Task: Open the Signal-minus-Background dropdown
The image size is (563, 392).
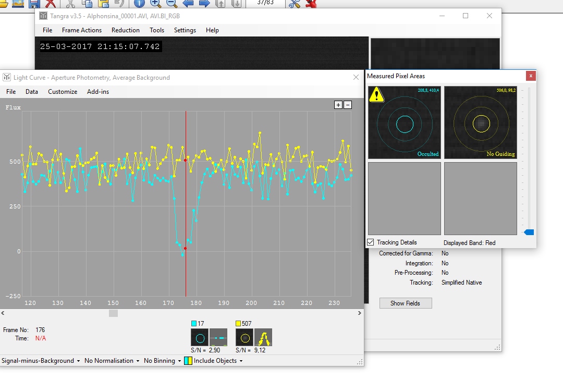Action: (41, 361)
